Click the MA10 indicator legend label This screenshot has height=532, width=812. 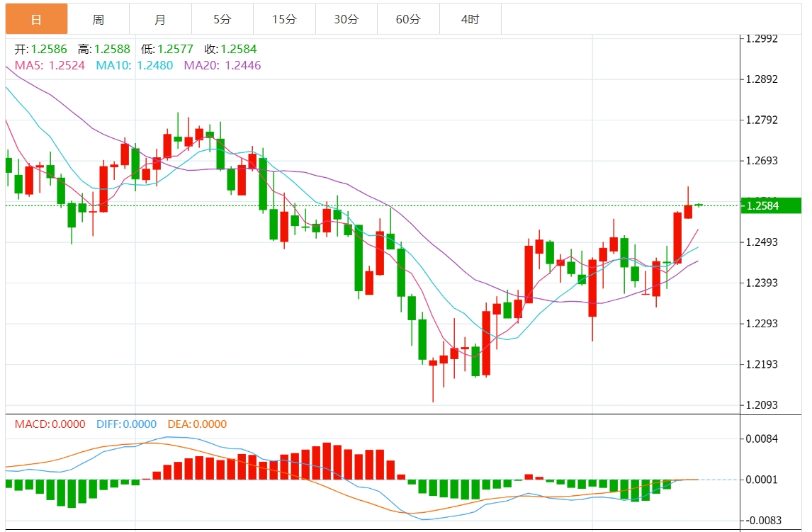[x=135, y=65]
